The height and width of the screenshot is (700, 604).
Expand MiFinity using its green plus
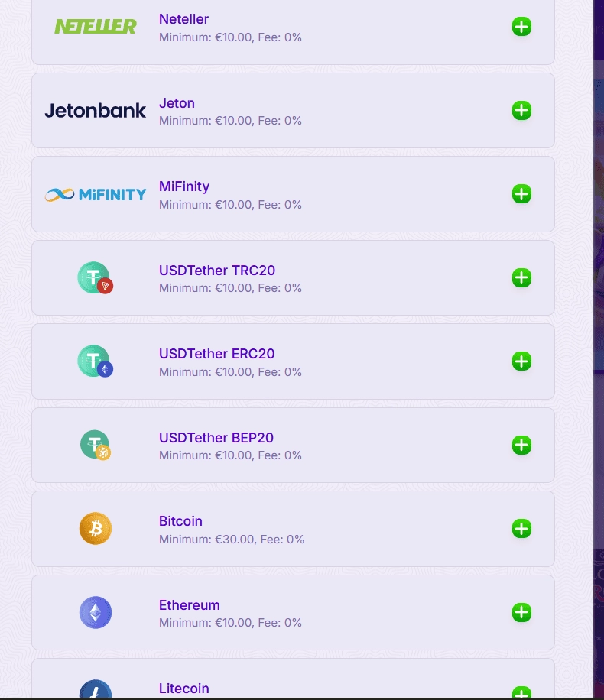click(521, 194)
